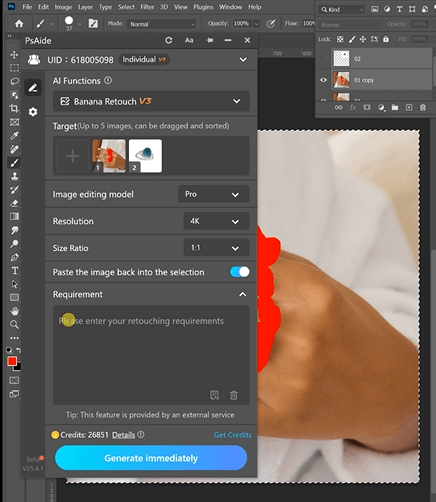This screenshot has width=436, height=502.
Task: Change PsAide font size with Aa icon
Action: [189, 40]
